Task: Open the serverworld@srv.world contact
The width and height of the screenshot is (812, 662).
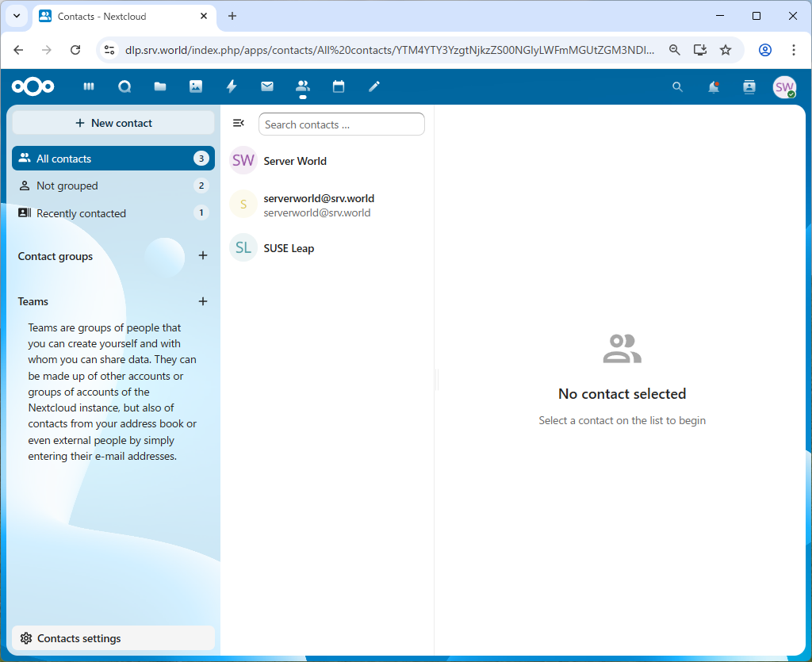Action: [327, 205]
